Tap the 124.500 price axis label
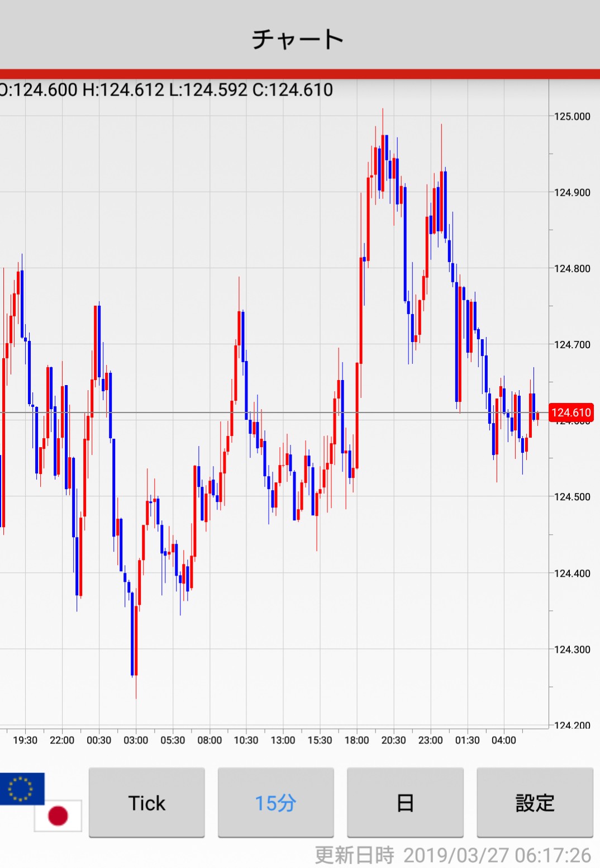Screen dimensions: 600x868 [x=572, y=497]
